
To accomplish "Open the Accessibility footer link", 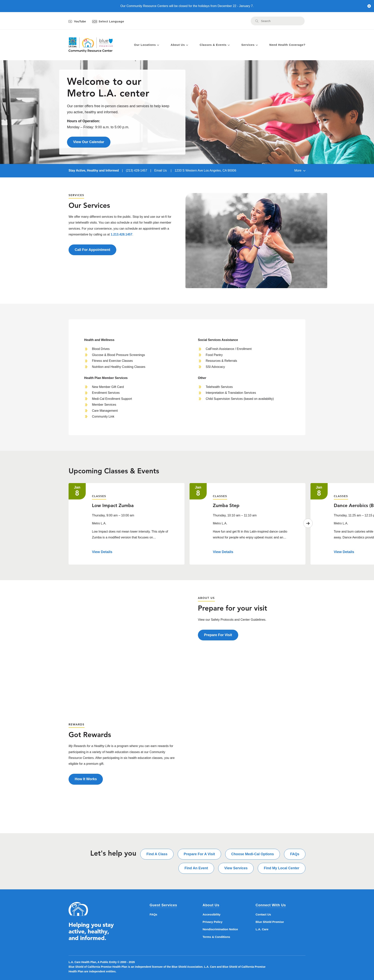I will pyautogui.click(x=211, y=914).
